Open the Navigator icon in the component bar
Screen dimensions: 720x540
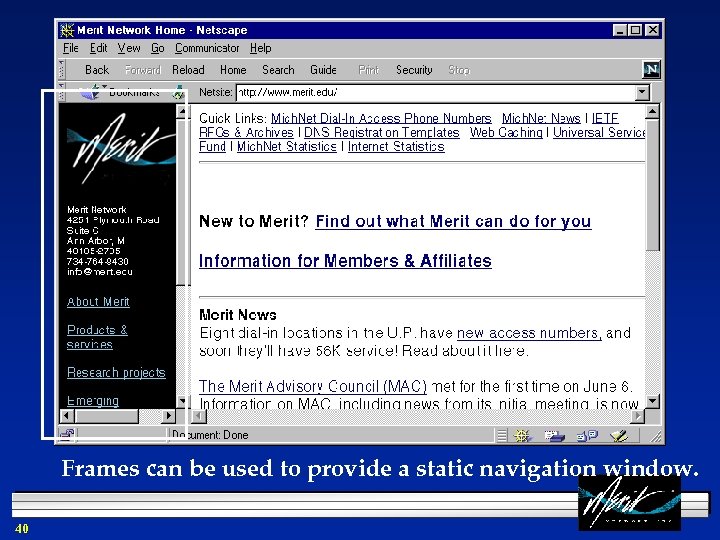pyautogui.click(x=523, y=435)
